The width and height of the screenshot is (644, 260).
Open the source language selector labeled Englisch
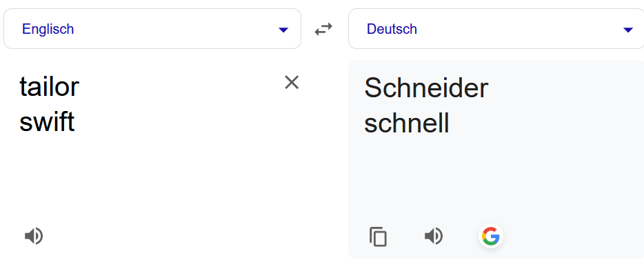click(x=152, y=29)
